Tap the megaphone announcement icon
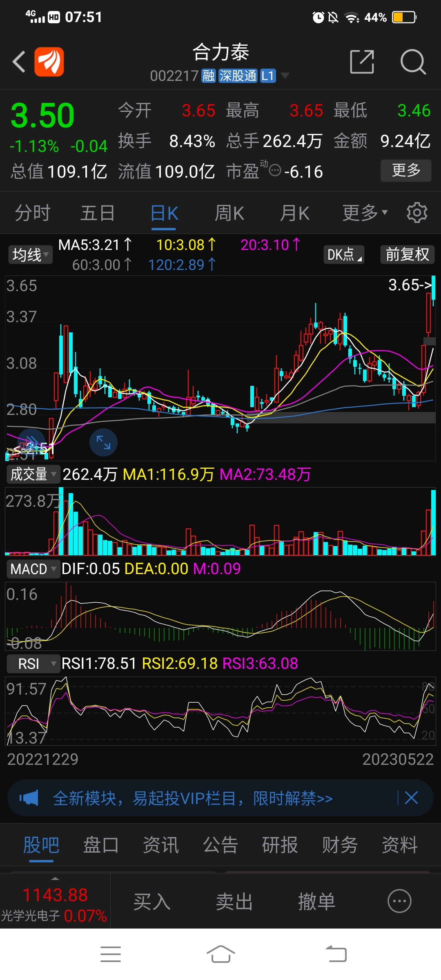441x980 pixels. tap(29, 798)
